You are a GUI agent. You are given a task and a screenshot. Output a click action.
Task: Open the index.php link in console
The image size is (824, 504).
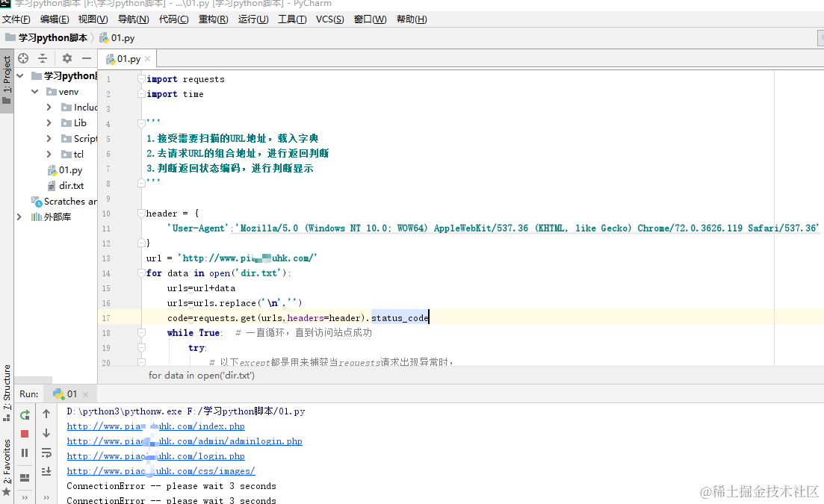[155, 426]
